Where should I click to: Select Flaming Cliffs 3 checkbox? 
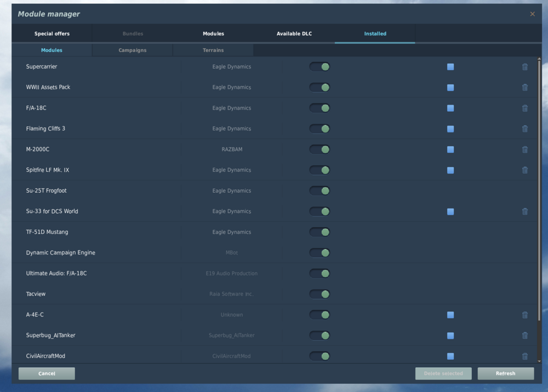pyautogui.click(x=450, y=129)
